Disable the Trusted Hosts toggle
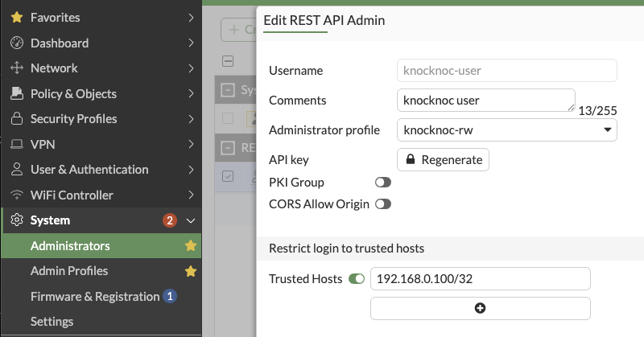The width and height of the screenshot is (644, 337). [356, 279]
